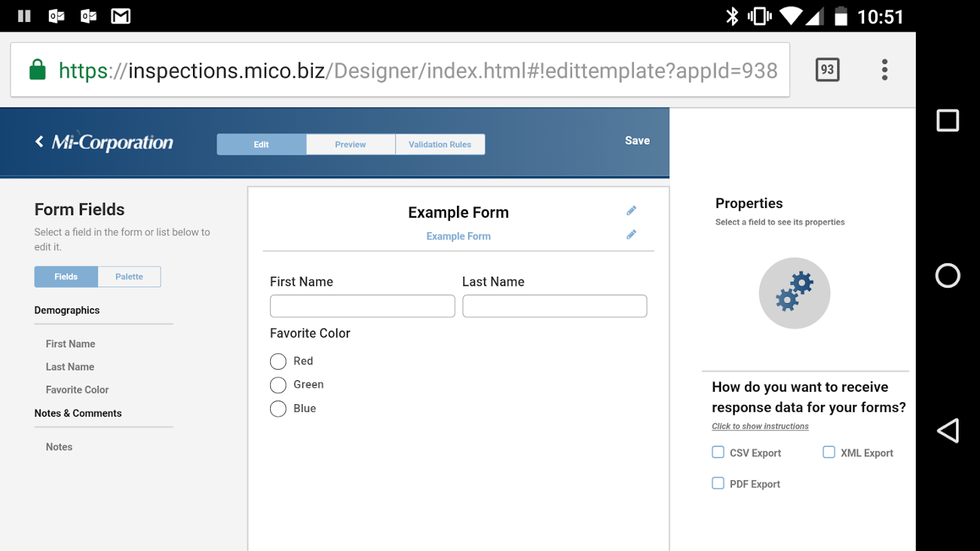Click the First Name input field
The width and height of the screenshot is (980, 551).
363,306
